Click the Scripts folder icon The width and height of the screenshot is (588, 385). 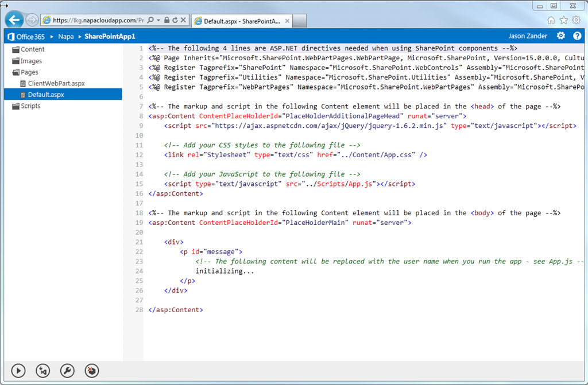(16, 106)
